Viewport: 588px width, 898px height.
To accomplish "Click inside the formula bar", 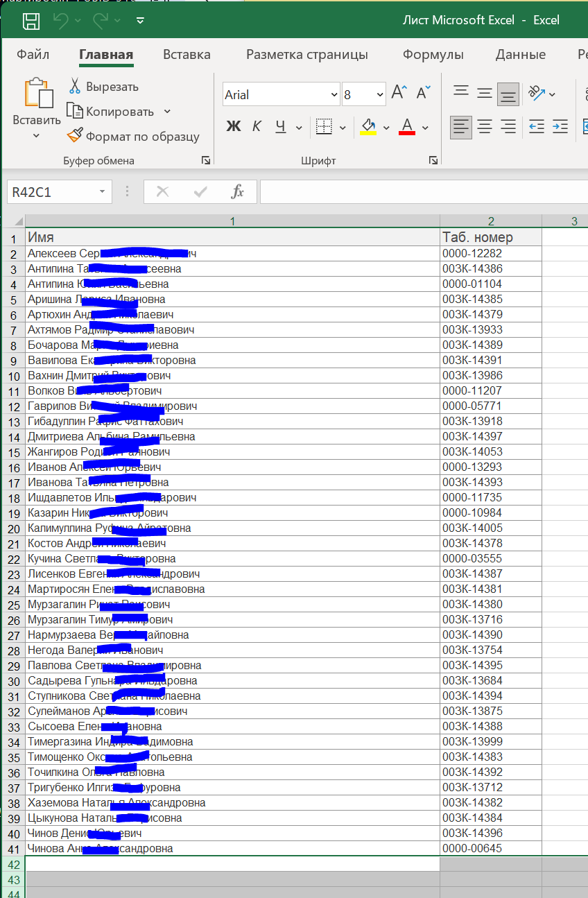I will click(424, 192).
